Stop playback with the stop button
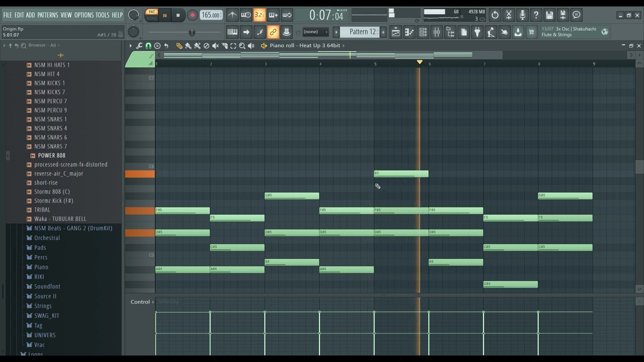The height and width of the screenshot is (362, 644). coord(178,16)
